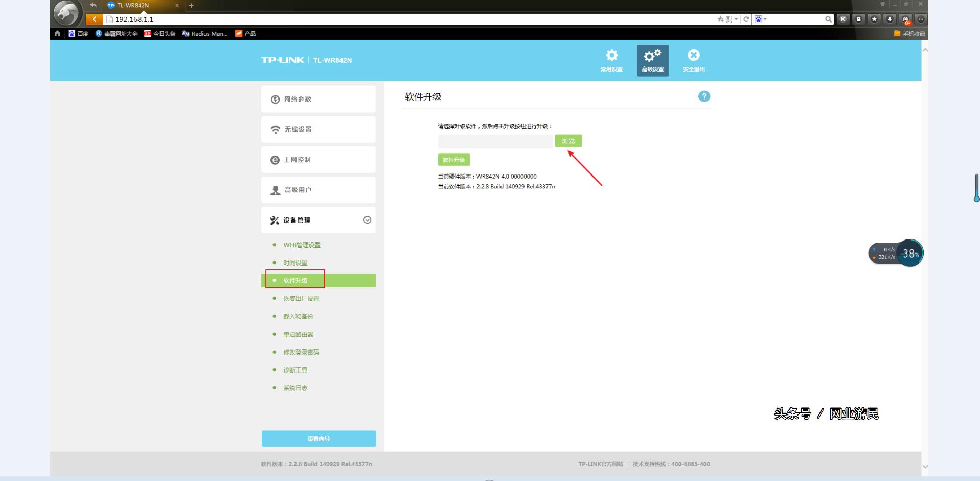Select 诊断工具 submenu item
Screen dimensions: 980x481
pos(295,370)
